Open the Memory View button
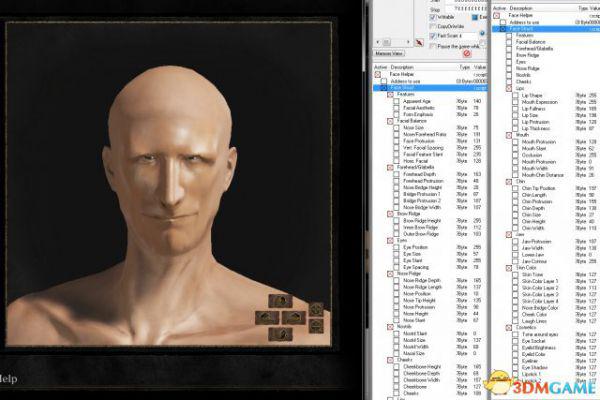The image size is (600, 400). click(x=389, y=54)
